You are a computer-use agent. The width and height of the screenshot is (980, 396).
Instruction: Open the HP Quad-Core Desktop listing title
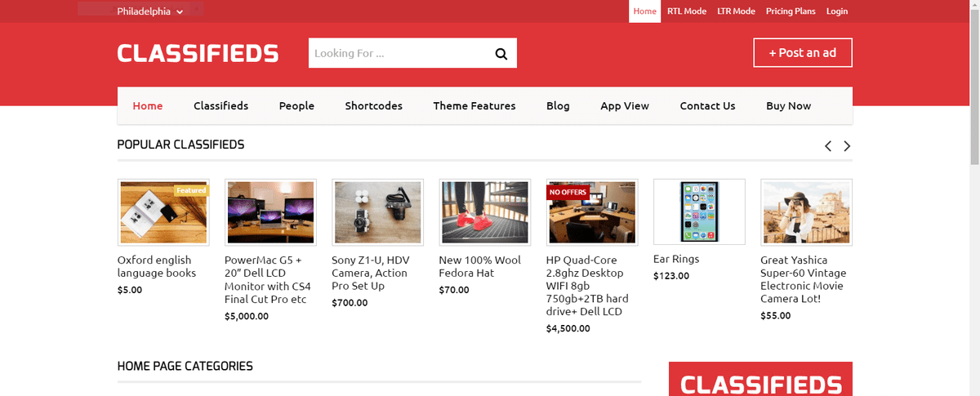[x=587, y=286]
